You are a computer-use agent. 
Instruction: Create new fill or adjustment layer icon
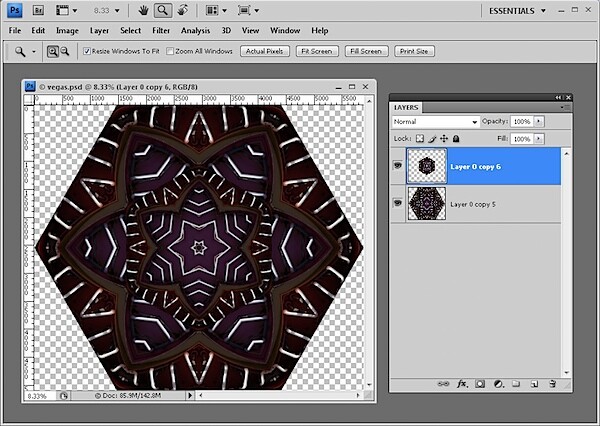tap(498, 384)
